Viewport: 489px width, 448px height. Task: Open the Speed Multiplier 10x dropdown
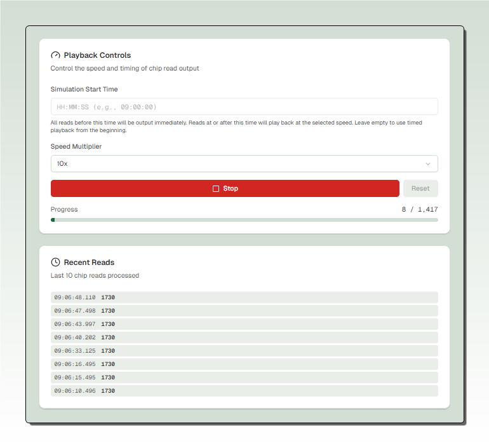244,164
